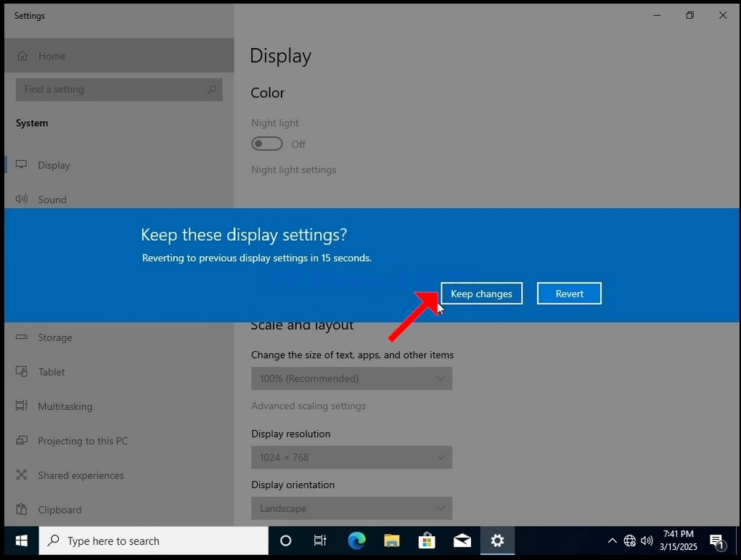Expand the 100% (Recommended) scale dropdown

tap(351, 379)
